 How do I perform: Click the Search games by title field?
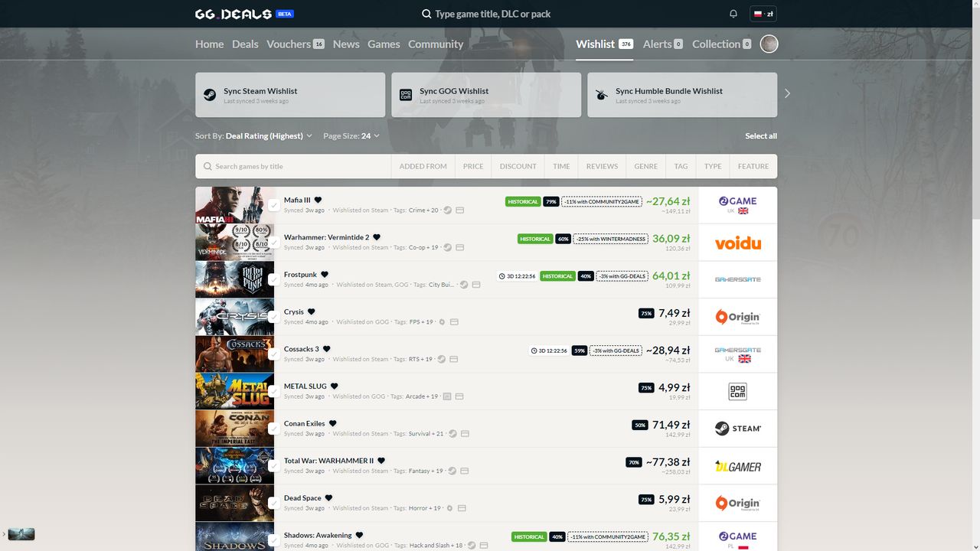click(293, 166)
